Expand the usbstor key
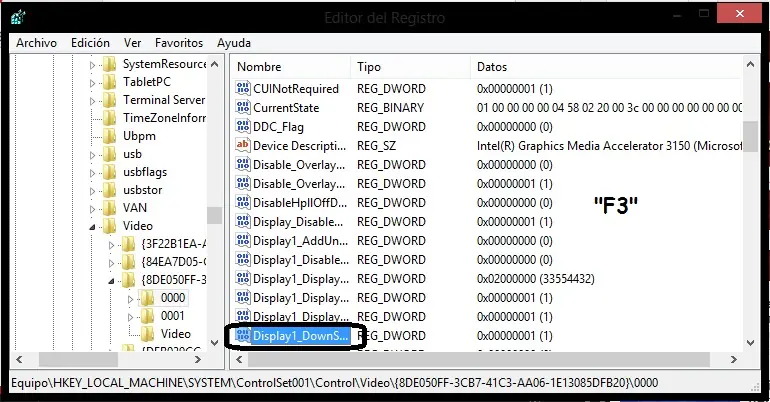Viewport: 770px width, 402px height. 92,191
